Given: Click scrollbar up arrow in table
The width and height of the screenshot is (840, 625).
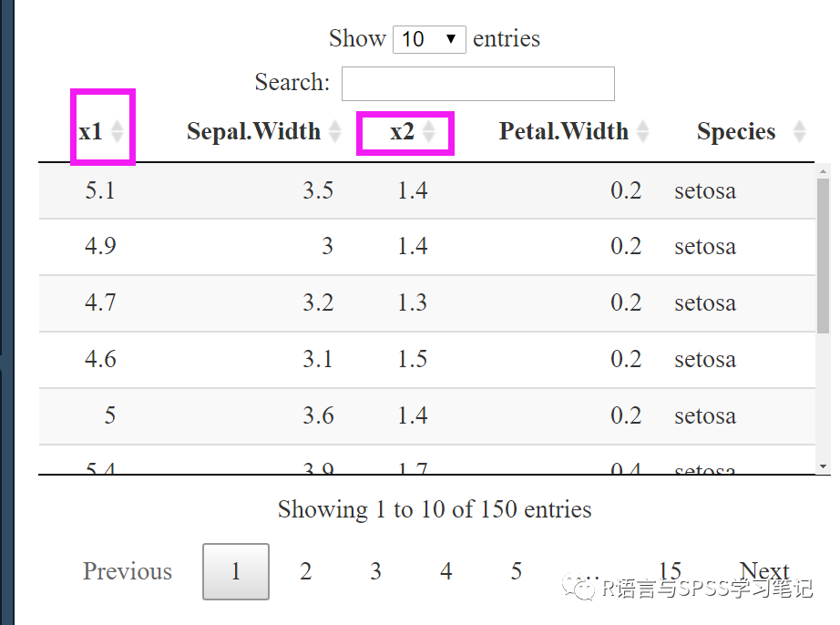Looking at the screenshot, I should click(823, 171).
